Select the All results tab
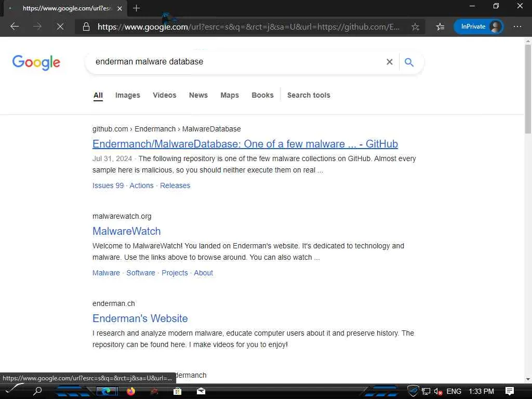The width and height of the screenshot is (532, 399). [x=98, y=96]
